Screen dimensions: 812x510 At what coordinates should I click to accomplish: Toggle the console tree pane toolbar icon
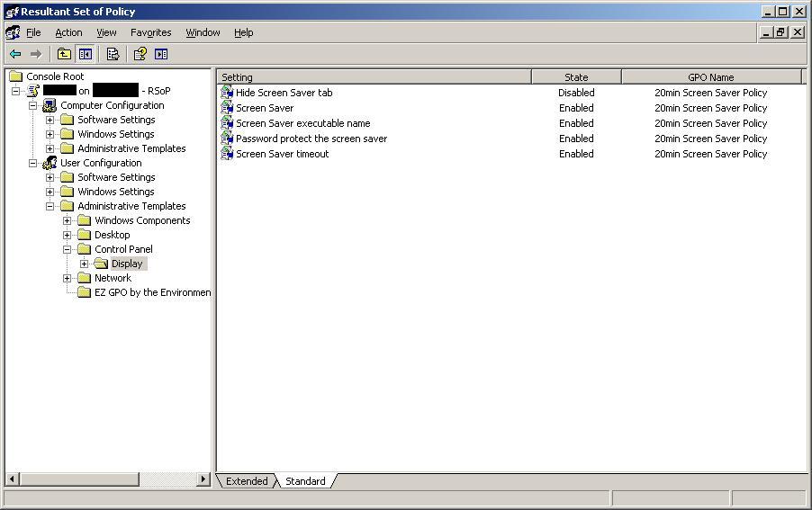pos(86,54)
